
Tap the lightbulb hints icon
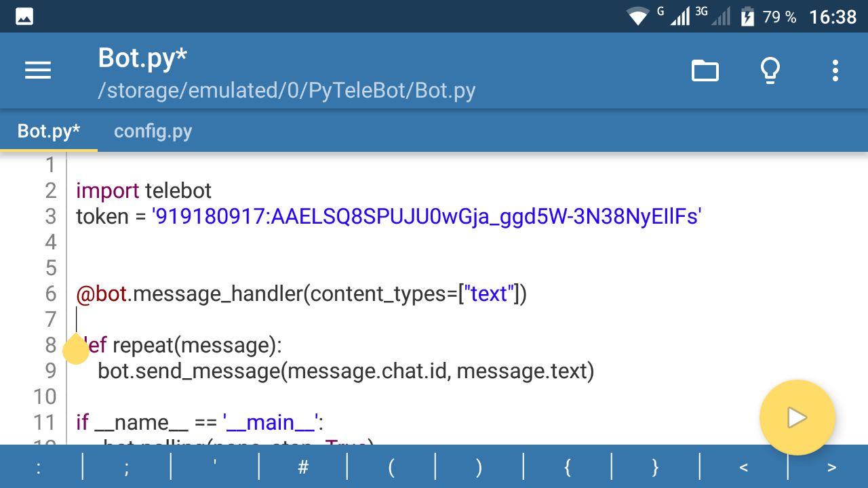click(770, 70)
